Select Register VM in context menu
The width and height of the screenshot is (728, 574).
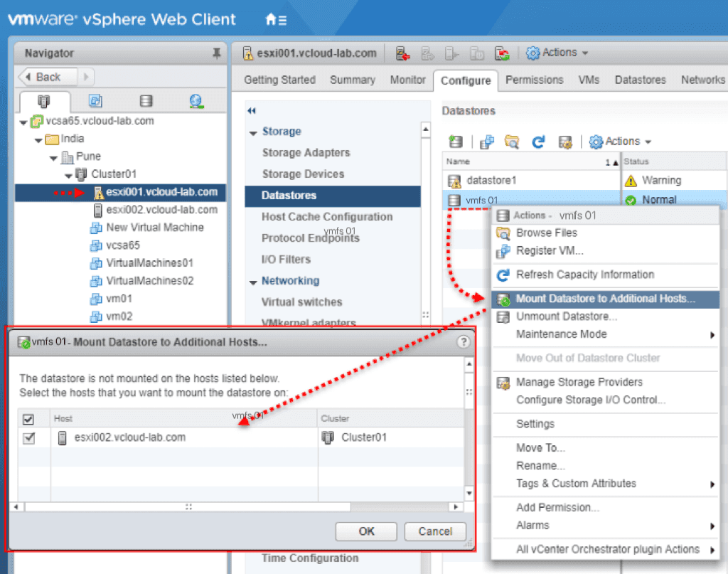(606, 251)
